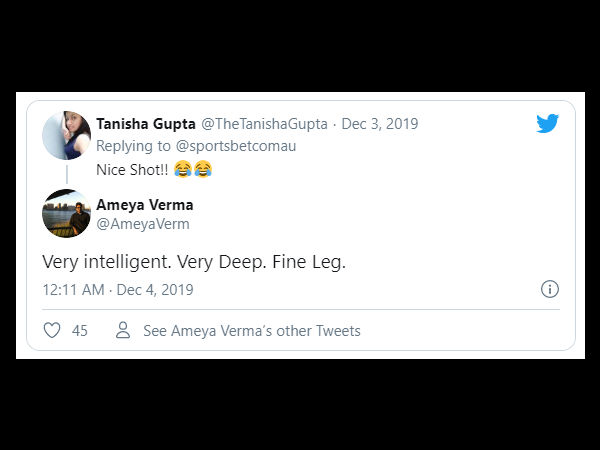This screenshot has width=600, height=450.
Task: Click @TheTanishaGupta handle
Action: 265,124
